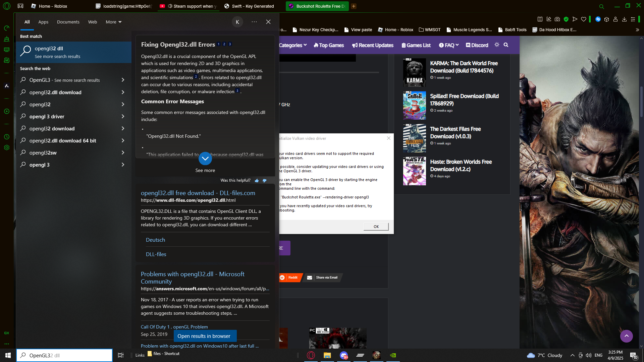Open the extensions cube icon

(x=607, y=19)
